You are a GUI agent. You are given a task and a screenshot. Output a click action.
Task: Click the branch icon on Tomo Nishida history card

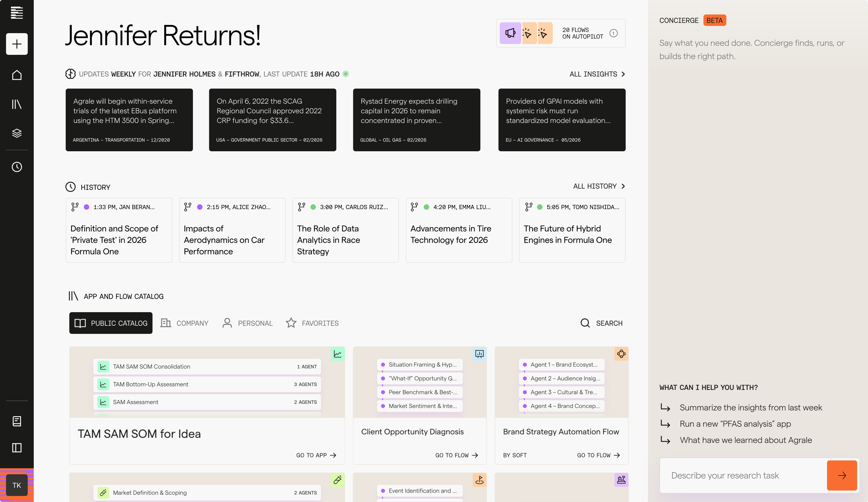[528, 207]
